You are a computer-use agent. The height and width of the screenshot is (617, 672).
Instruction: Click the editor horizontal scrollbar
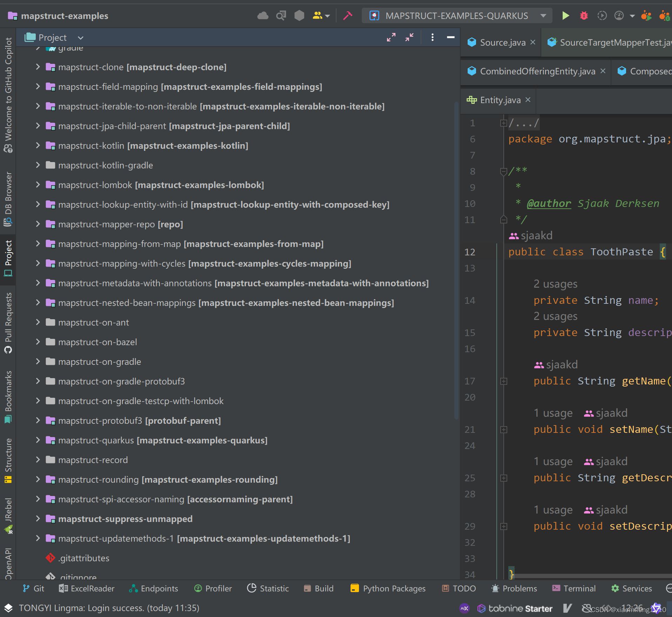pyautogui.click(x=592, y=576)
